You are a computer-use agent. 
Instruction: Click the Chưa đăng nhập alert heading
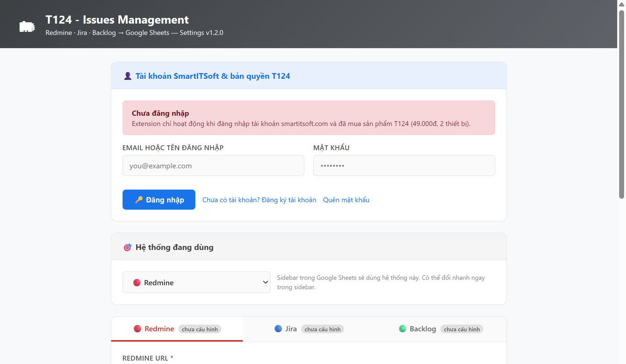pos(161,113)
